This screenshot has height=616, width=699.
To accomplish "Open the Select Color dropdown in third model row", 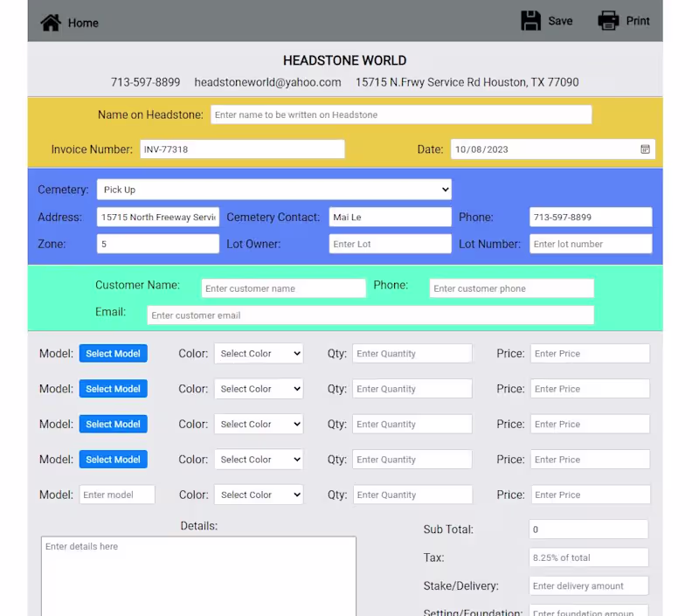I will tap(259, 424).
